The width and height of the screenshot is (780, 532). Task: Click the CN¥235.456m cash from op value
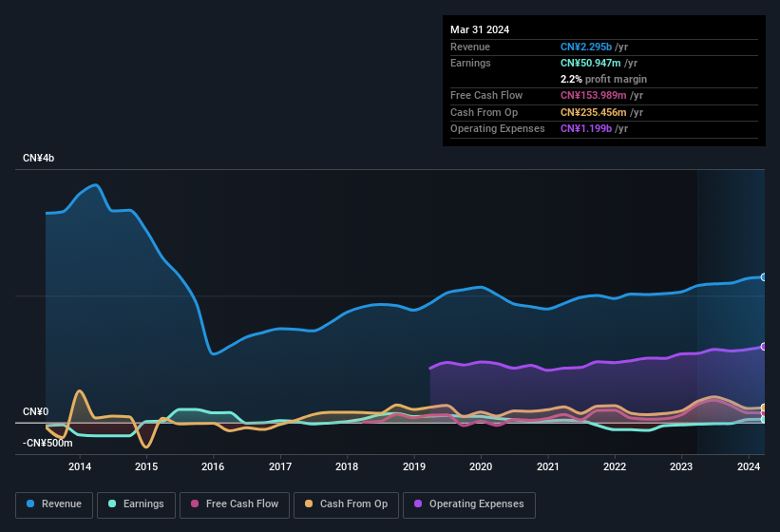pos(594,112)
